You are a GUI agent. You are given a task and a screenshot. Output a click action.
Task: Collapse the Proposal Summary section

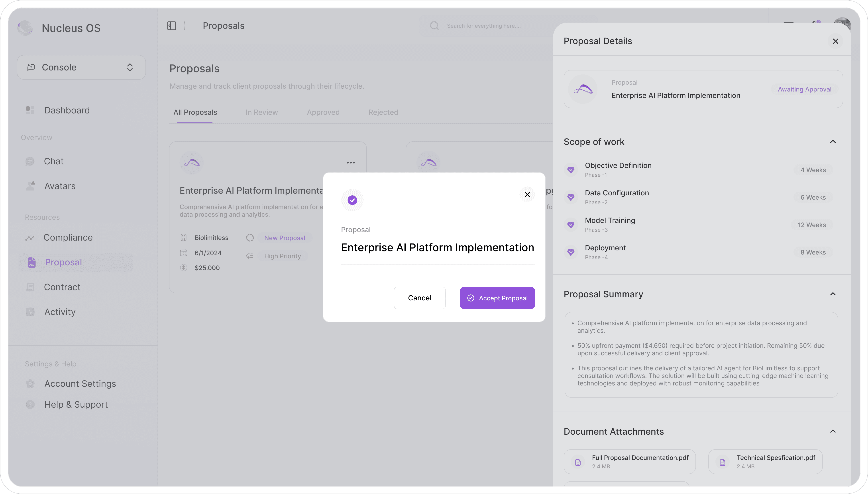833,294
